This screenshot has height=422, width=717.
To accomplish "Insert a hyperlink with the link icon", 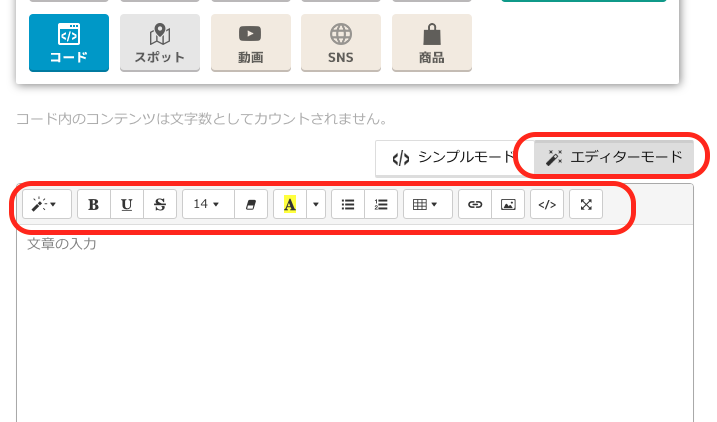I will (475, 204).
